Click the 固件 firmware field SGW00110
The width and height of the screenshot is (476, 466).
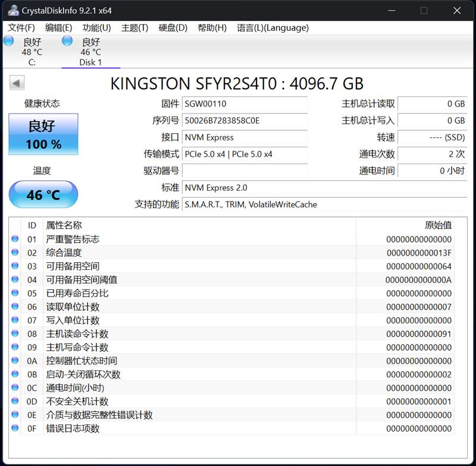245,104
